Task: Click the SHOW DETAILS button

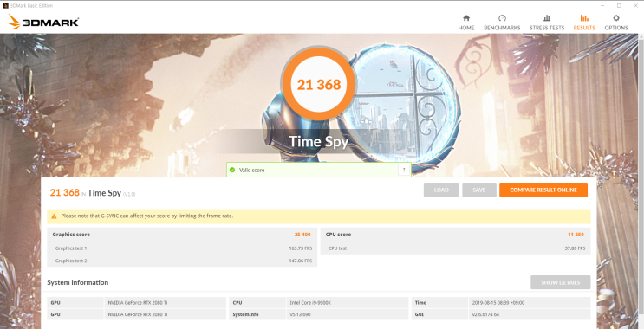Action: (560, 282)
